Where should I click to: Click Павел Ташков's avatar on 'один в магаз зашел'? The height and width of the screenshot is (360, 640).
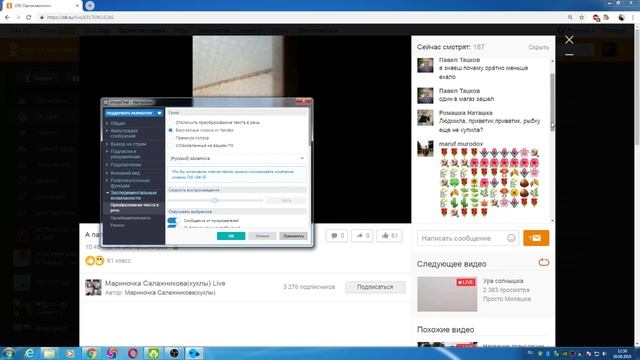click(x=425, y=95)
